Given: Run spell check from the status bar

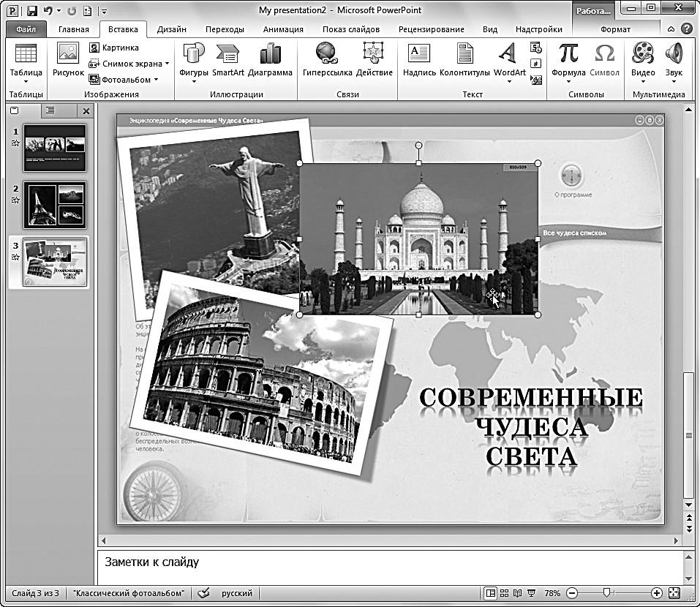Looking at the screenshot, I should point(203,592).
